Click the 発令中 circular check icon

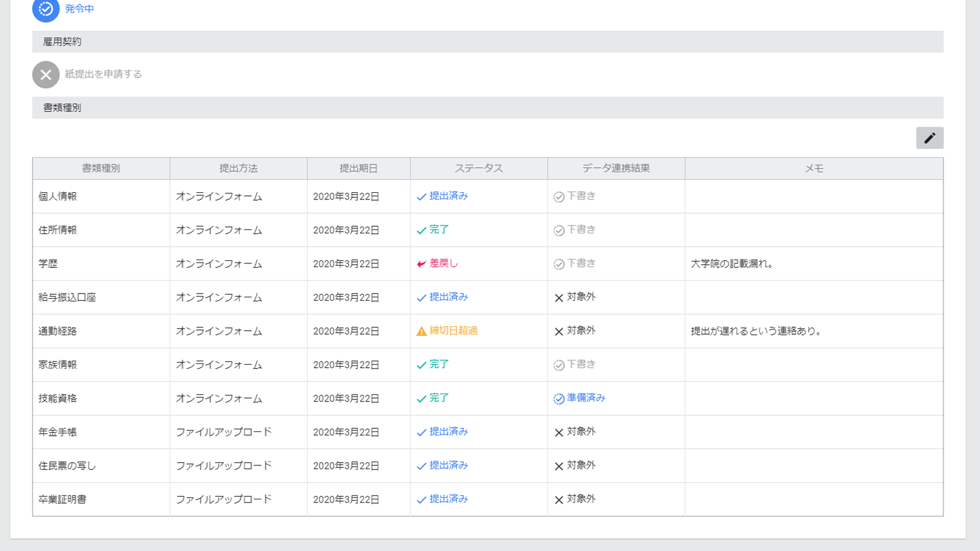coord(46,9)
